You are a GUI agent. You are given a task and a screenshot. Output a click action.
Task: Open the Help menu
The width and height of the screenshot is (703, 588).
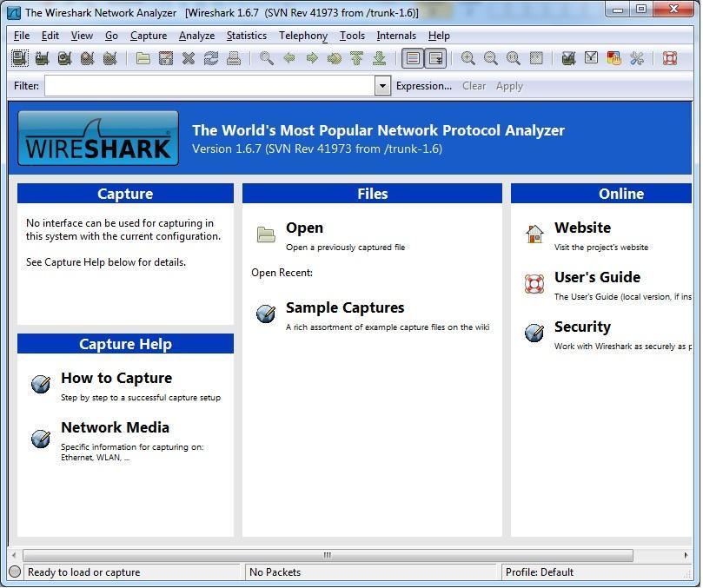point(439,36)
